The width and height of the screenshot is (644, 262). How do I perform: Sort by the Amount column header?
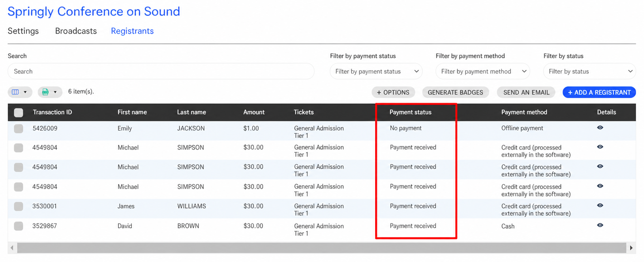[x=254, y=112]
